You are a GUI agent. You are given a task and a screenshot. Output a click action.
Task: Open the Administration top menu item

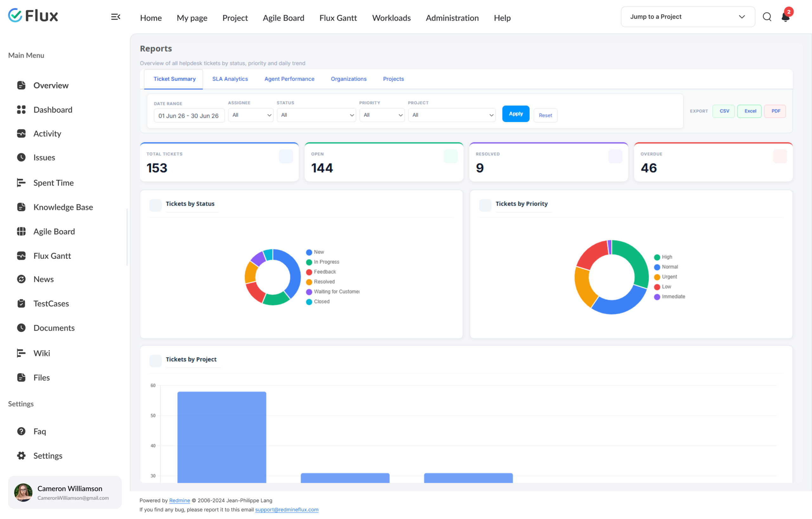(x=452, y=18)
